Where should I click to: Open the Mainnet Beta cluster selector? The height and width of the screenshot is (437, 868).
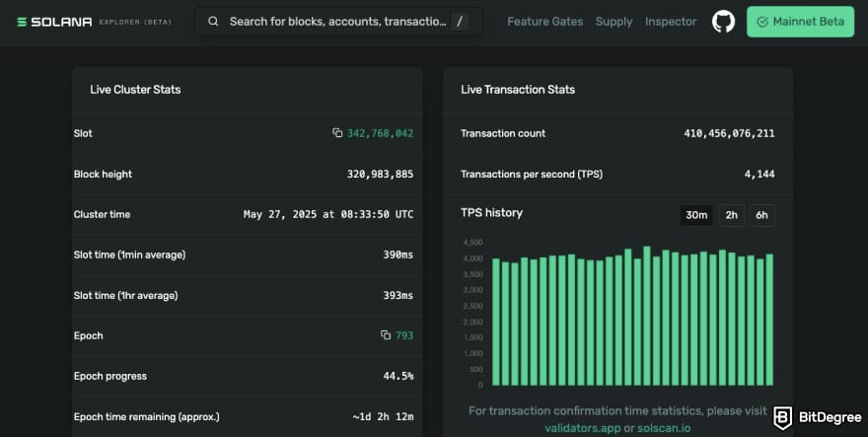(x=800, y=22)
